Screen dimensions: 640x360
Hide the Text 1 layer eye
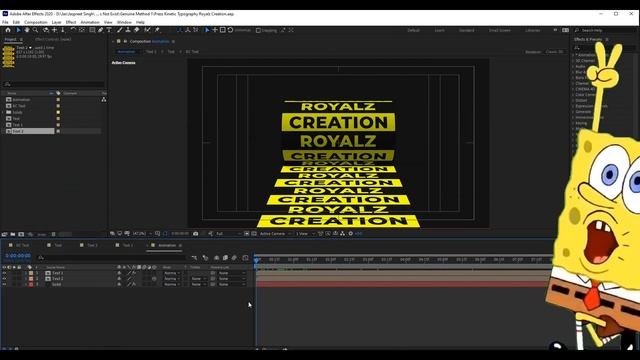point(4,273)
